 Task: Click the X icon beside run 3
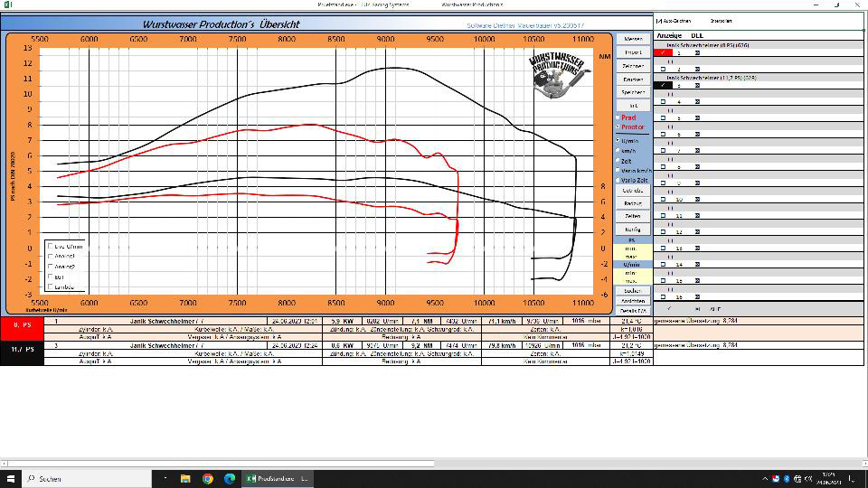697,86
